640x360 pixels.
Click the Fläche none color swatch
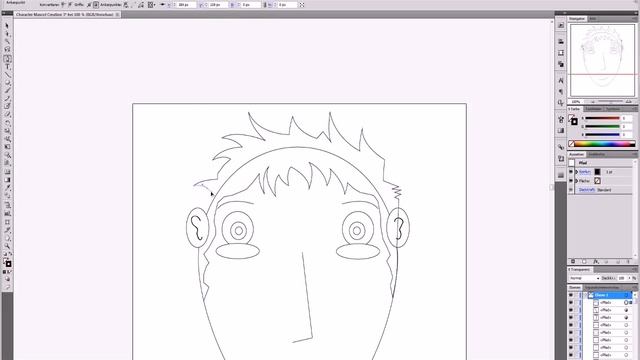(597, 181)
